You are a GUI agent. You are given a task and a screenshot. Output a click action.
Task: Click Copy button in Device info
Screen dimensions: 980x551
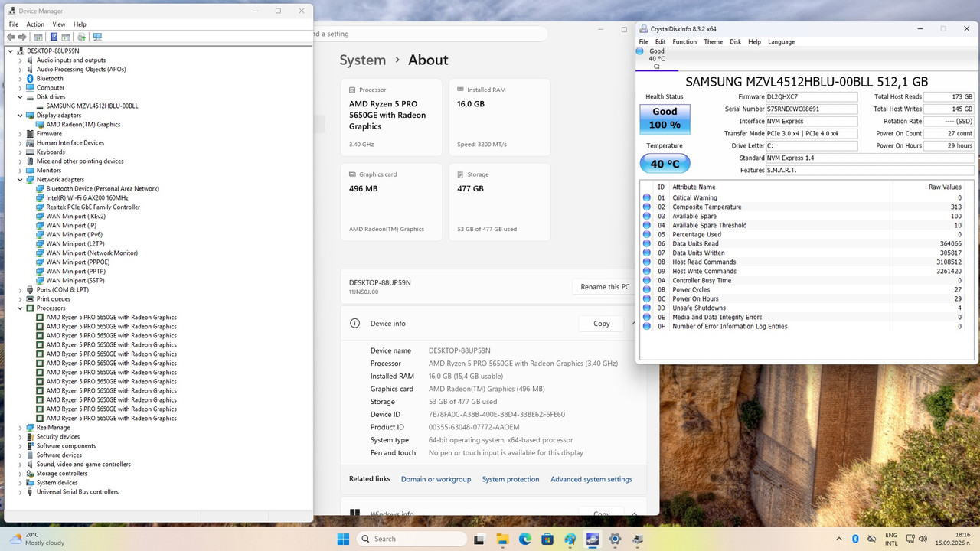[602, 324]
